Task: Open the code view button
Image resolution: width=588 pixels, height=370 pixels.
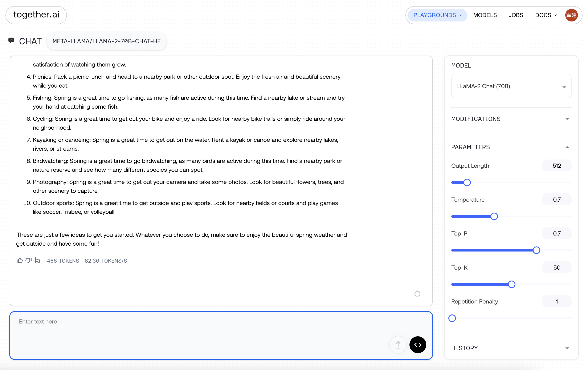Action: click(x=418, y=345)
